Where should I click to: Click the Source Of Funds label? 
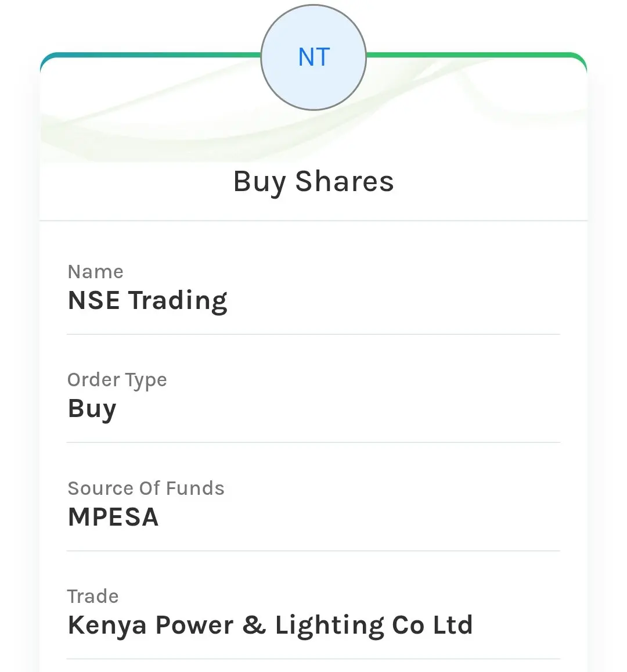146,488
